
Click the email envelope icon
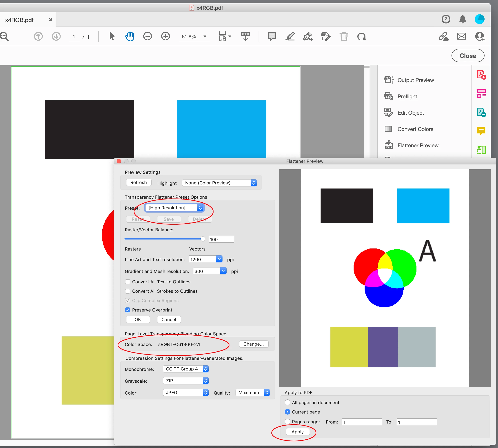pyautogui.click(x=461, y=37)
